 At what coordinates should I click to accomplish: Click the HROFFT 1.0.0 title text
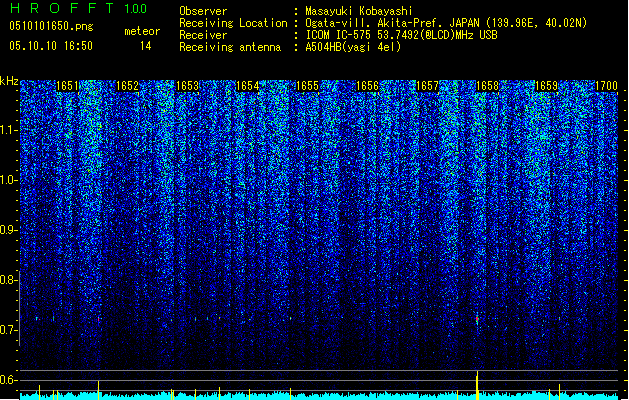[x=79, y=8]
